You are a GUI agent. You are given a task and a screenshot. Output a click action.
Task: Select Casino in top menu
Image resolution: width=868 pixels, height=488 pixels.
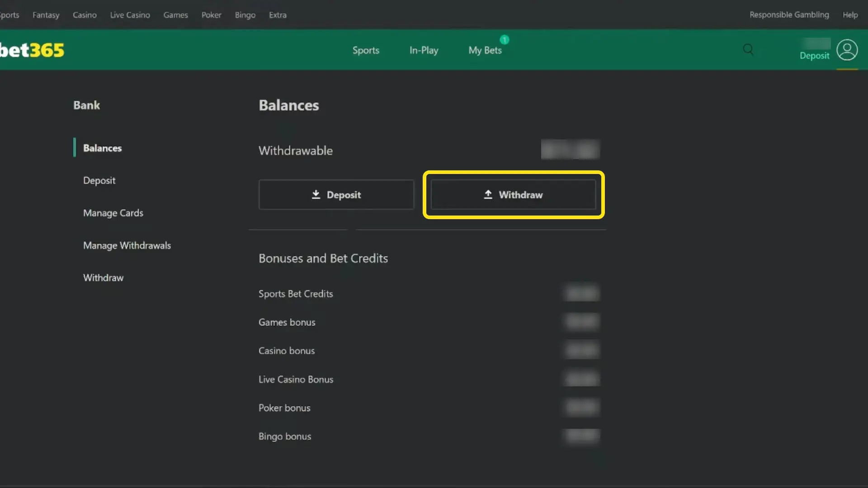point(85,15)
